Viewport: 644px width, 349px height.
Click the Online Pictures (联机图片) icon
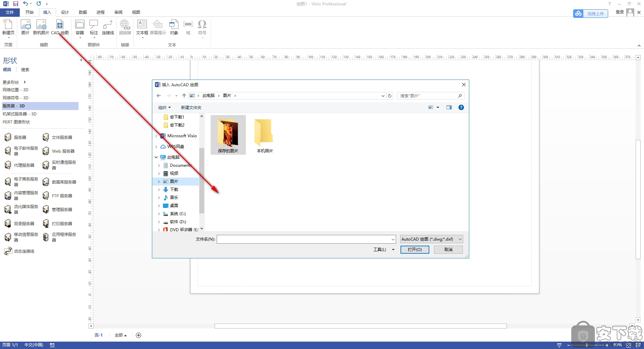point(41,27)
